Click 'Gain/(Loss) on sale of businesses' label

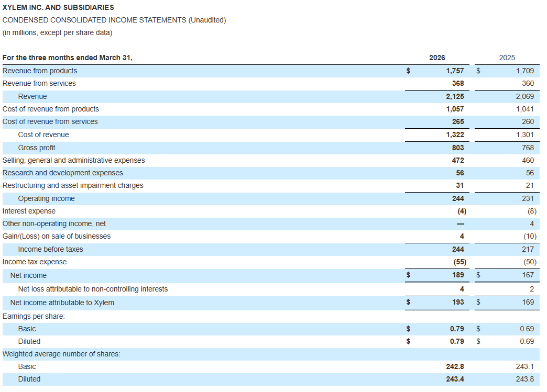(x=57, y=236)
